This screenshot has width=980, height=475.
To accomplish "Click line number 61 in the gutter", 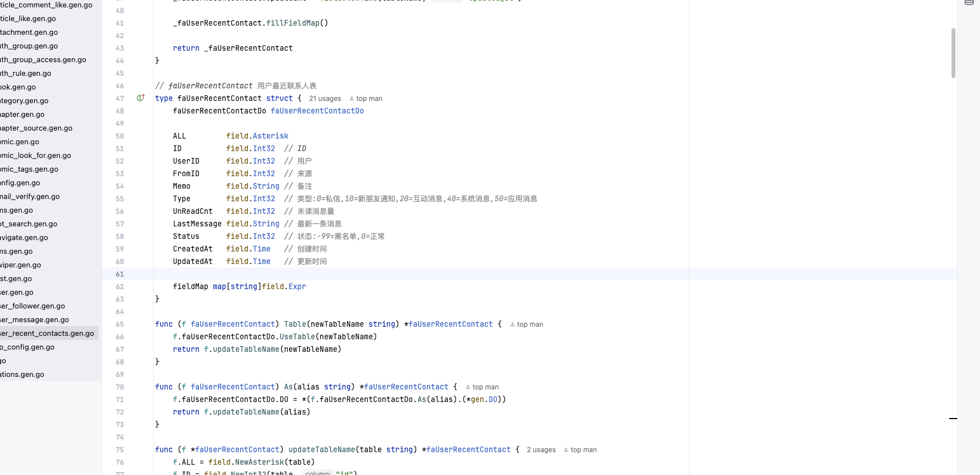I will click(120, 274).
